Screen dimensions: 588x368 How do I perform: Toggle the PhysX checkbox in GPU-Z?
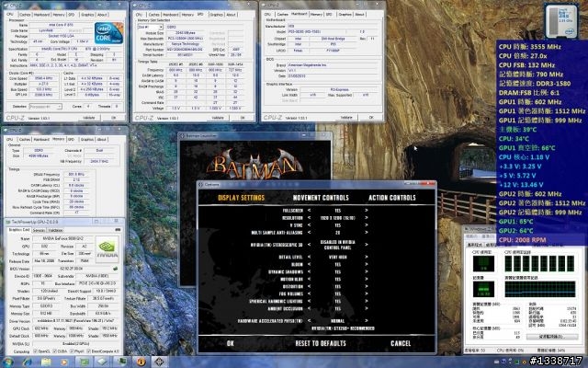[x=72, y=351]
